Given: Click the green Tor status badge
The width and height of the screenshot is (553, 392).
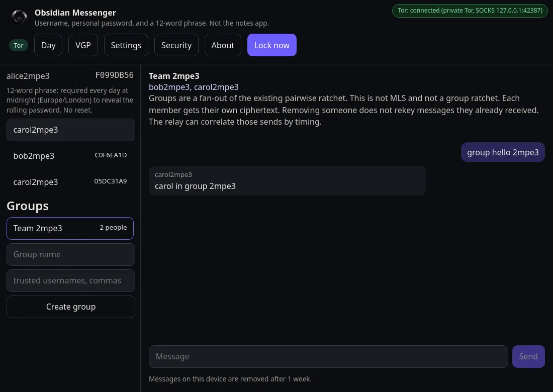Looking at the screenshot, I should 18,45.
